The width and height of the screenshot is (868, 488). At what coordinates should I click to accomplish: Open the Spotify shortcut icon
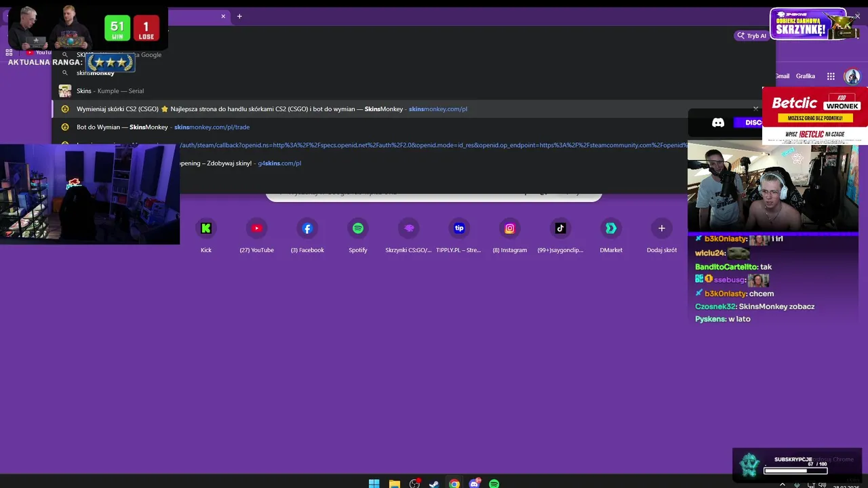pos(358,228)
